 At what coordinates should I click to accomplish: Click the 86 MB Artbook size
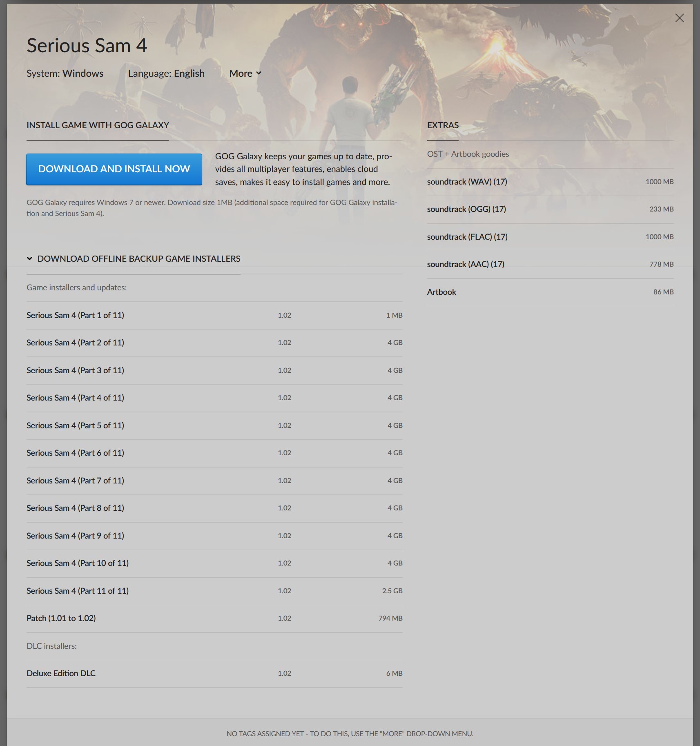pyautogui.click(x=663, y=292)
